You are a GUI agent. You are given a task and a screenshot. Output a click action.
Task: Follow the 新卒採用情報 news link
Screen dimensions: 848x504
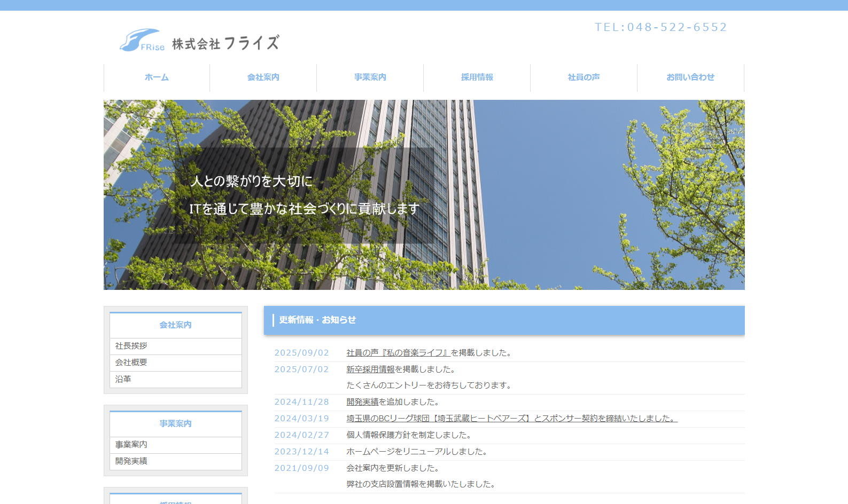click(370, 369)
